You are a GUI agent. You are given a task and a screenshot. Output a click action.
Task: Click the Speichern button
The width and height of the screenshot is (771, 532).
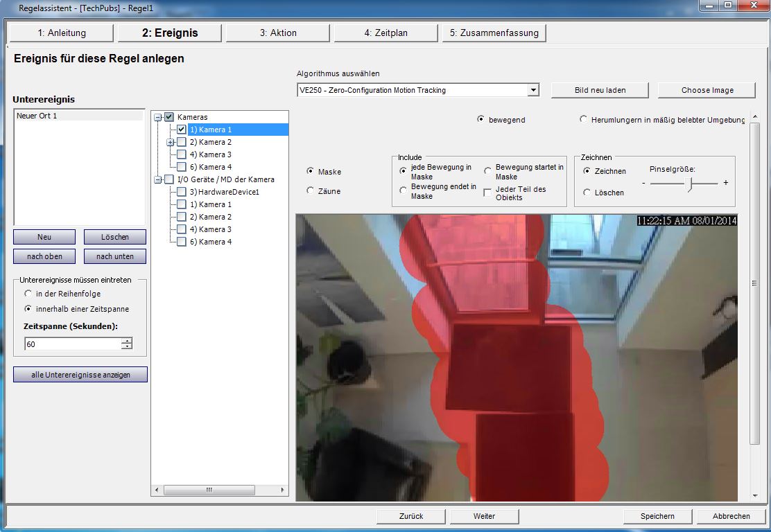(x=657, y=516)
